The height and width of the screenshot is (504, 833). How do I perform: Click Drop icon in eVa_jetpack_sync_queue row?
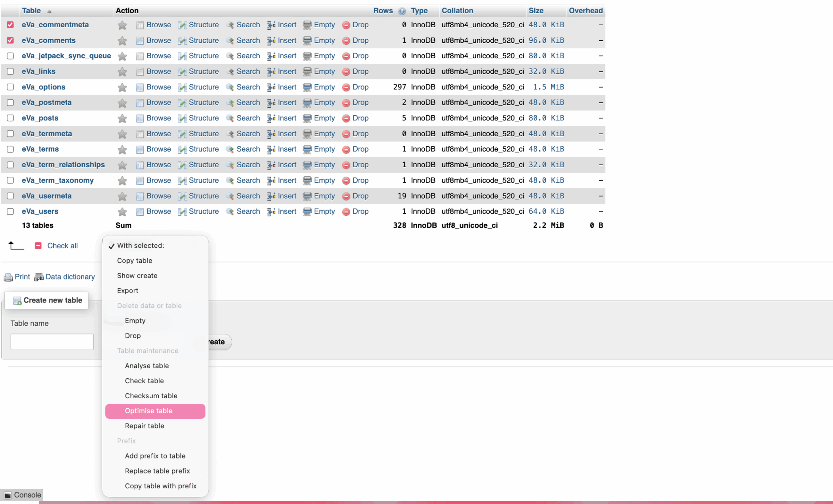[x=346, y=56]
